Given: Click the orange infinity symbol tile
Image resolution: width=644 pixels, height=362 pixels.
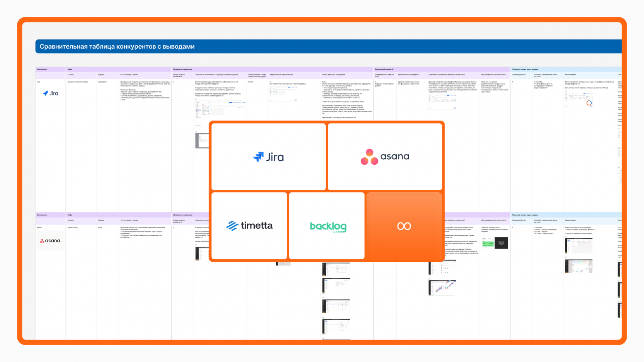Looking at the screenshot, I should tap(404, 225).
